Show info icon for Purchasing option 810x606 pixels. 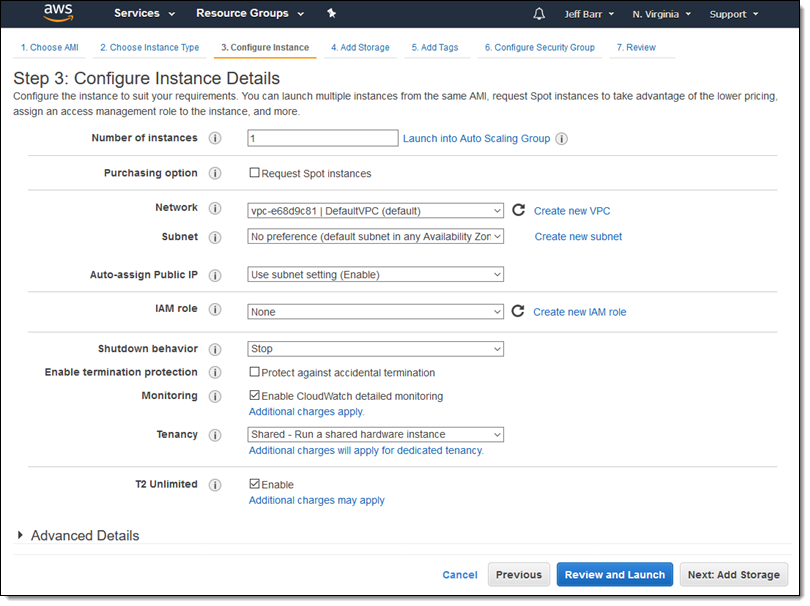215,174
